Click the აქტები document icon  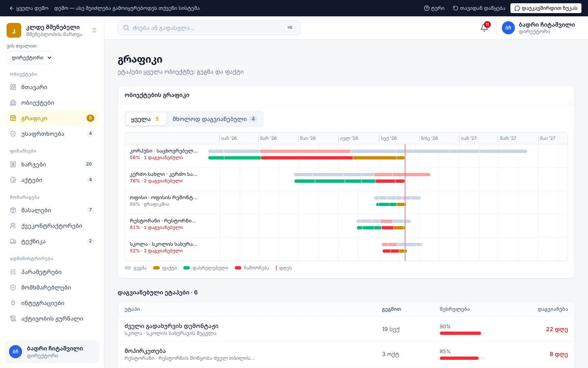pyautogui.click(x=13, y=180)
